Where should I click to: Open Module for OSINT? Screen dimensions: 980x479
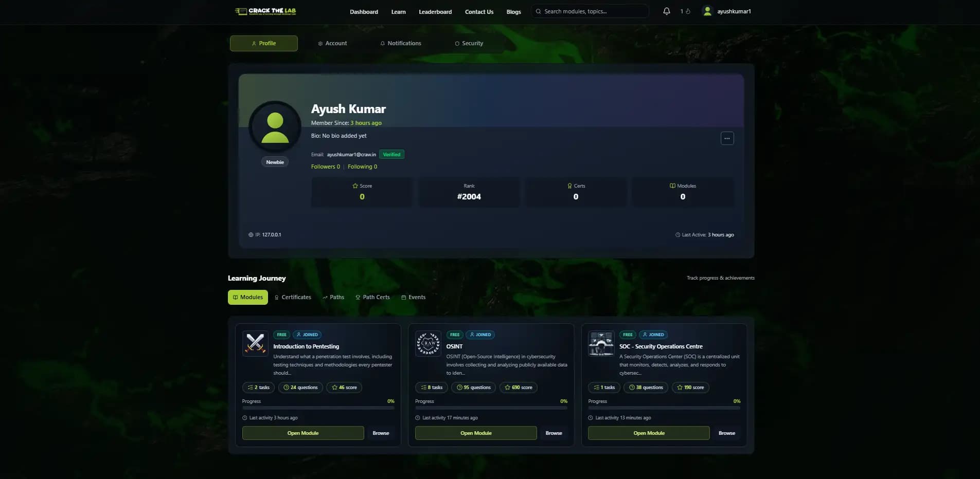pyautogui.click(x=475, y=433)
